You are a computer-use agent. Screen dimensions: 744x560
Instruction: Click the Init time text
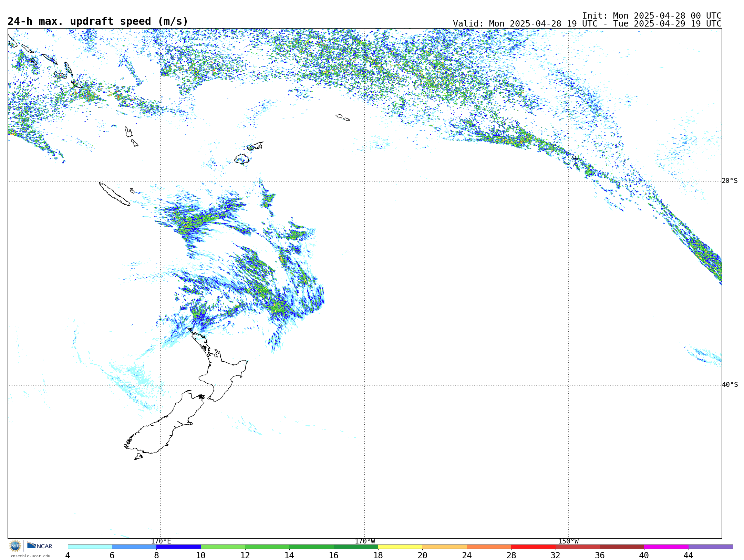(651, 16)
